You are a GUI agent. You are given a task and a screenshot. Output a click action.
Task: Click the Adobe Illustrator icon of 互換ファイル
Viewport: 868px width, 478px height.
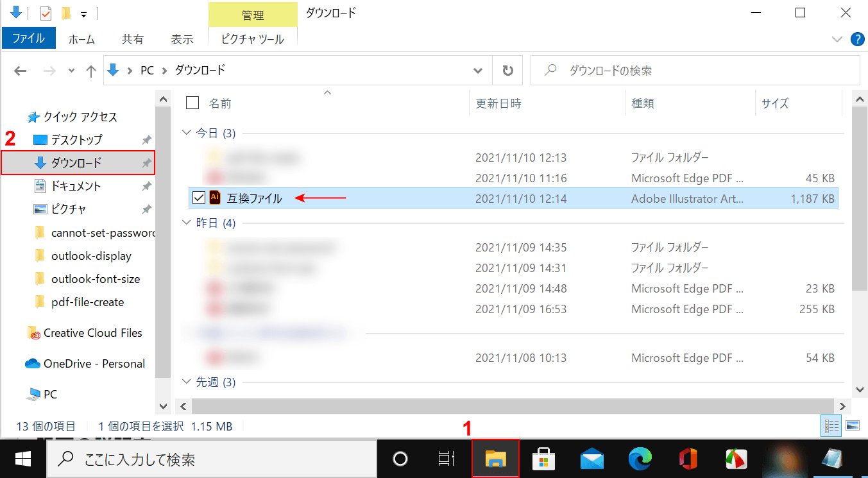pos(216,198)
